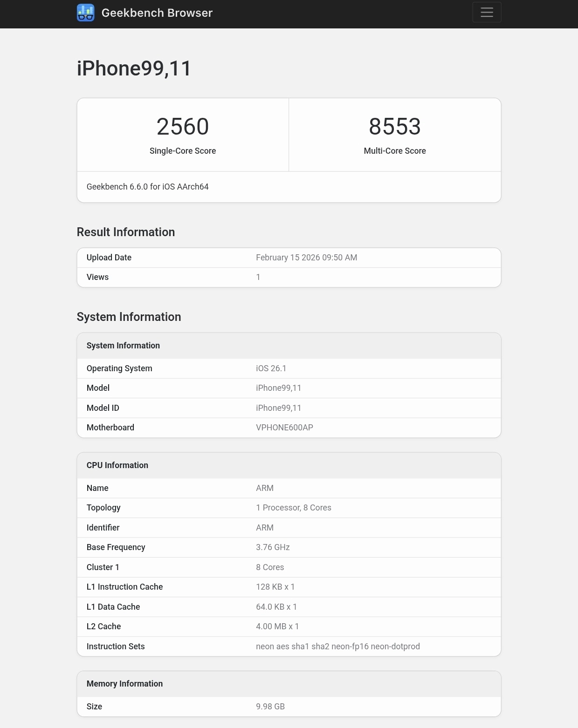Viewport: 578px width, 728px height.
Task: Click the L2 Cache 4.00 MB value
Action: click(x=277, y=626)
